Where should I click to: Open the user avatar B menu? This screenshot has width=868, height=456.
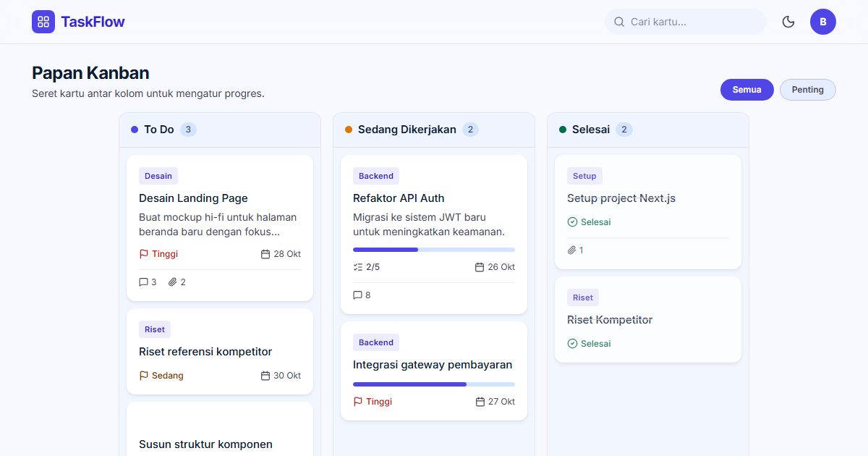coord(823,22)
